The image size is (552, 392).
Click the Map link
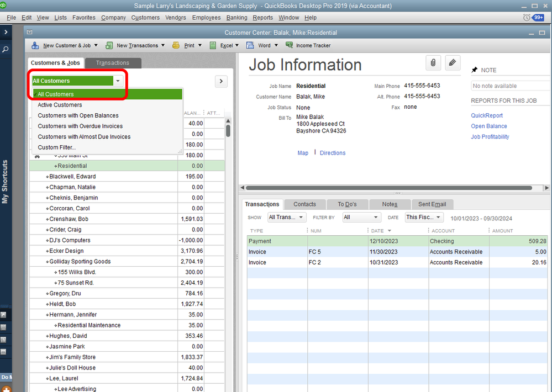coord(303,153)
